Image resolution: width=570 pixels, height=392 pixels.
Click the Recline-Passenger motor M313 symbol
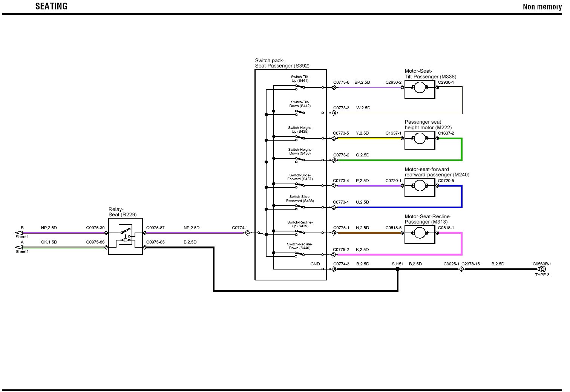[420, 233]
